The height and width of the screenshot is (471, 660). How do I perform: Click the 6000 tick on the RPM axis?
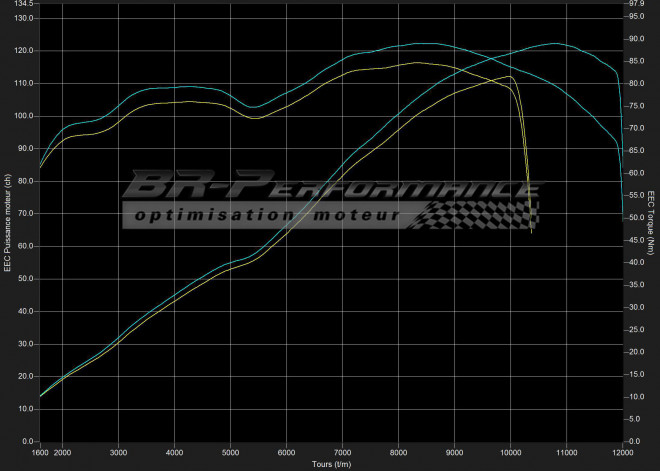pyautogui.click(x=286, y=452)
